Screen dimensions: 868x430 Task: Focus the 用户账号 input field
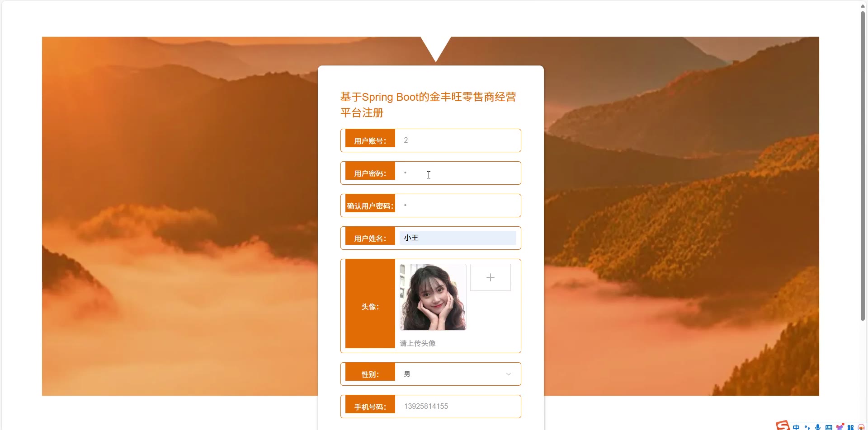[458, 140]
